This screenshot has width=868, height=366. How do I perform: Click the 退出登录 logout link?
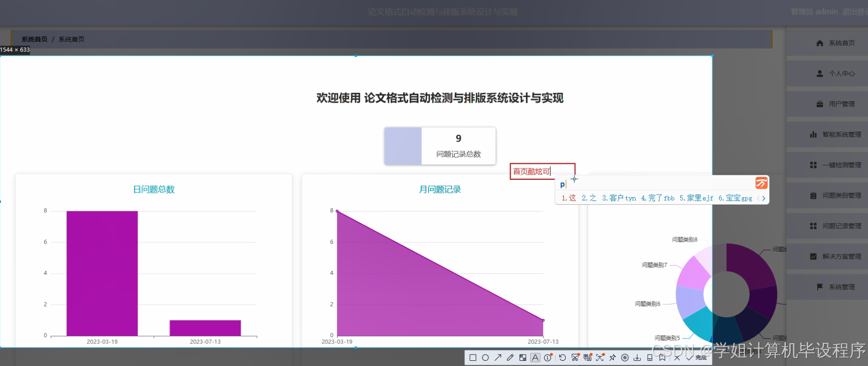[855, 12]
